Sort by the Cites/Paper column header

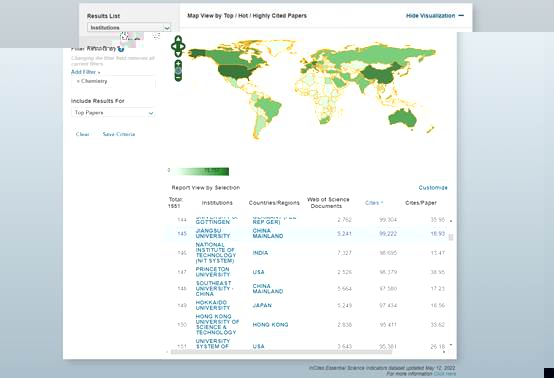(421, 203)
